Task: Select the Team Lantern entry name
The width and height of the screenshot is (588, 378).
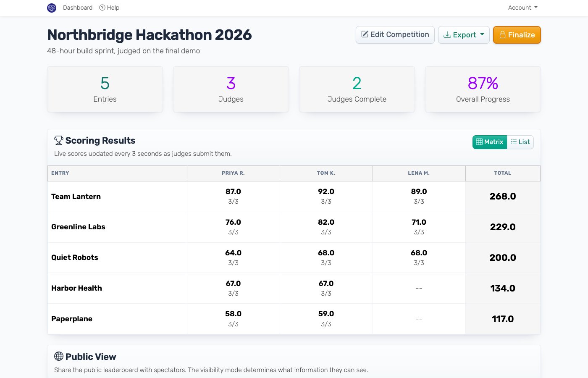Action: tap(76, 197)
